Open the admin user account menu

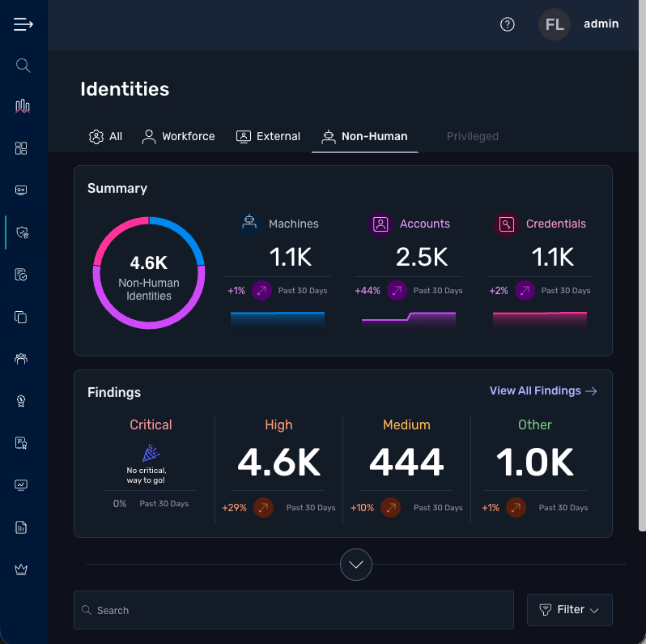click(580, 24)
